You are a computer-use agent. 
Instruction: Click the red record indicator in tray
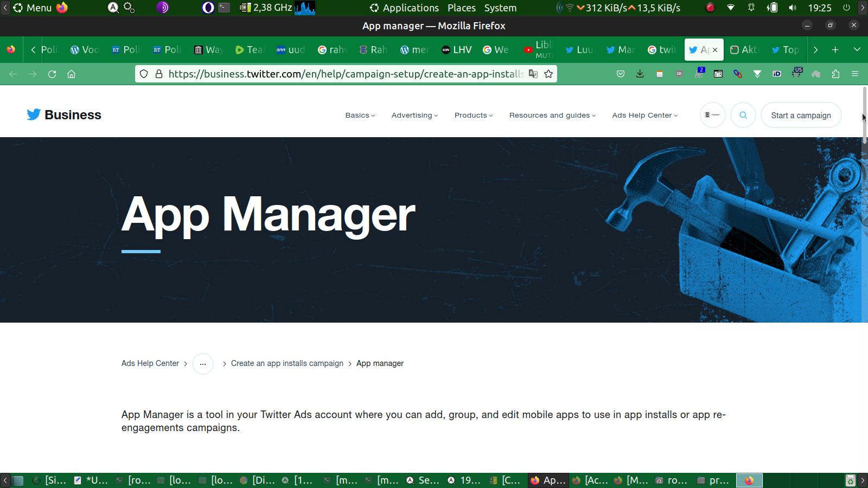pyautogui.click(x=710, y=8)
